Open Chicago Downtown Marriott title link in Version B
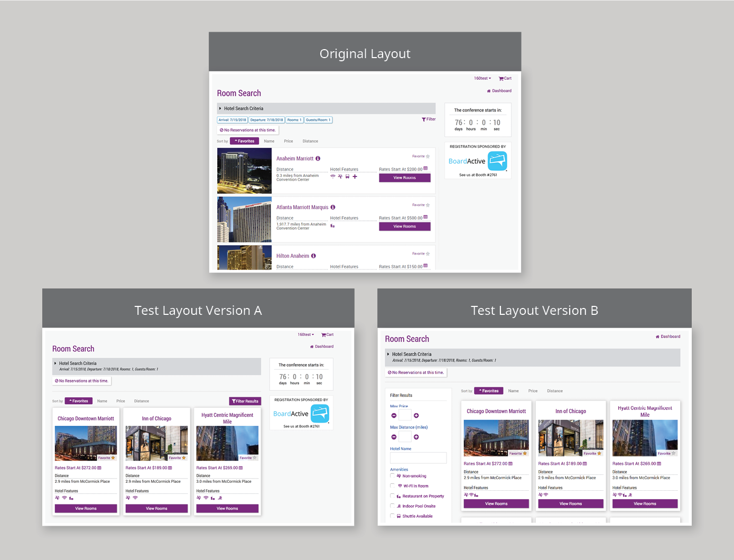The width and height of the screenshot is (734, 560). (496, 411)
